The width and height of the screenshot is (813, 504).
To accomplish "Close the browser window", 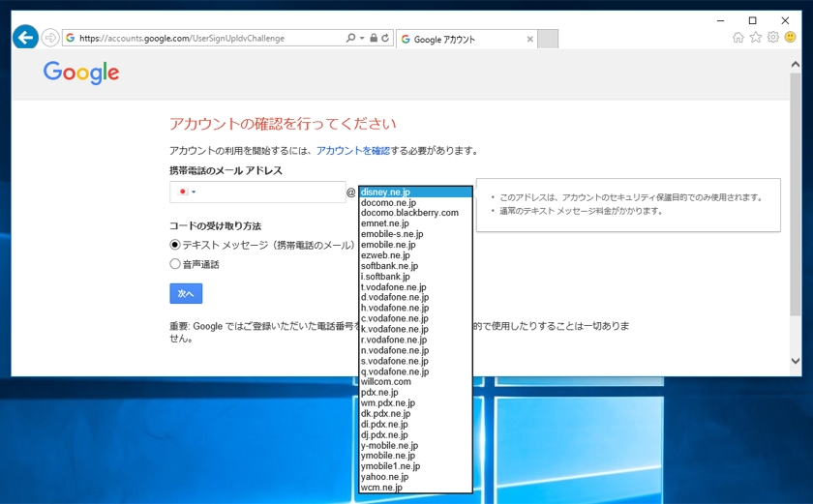I will (x=785, y=20).
